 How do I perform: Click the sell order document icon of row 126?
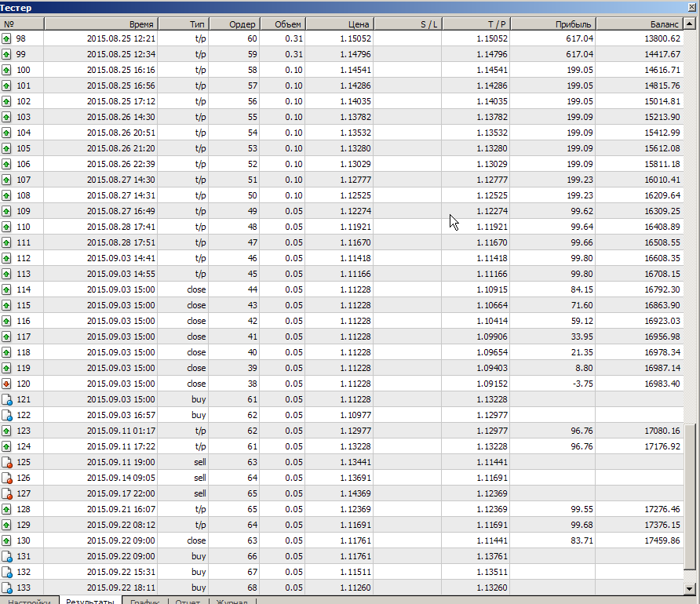[x=7, y=478]
